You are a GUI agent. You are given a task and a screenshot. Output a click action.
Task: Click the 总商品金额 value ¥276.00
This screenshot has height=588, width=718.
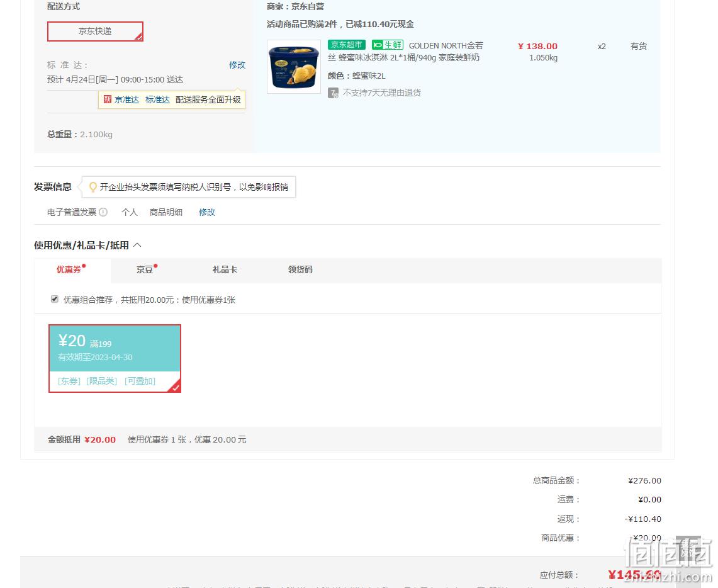click(645, 480)
